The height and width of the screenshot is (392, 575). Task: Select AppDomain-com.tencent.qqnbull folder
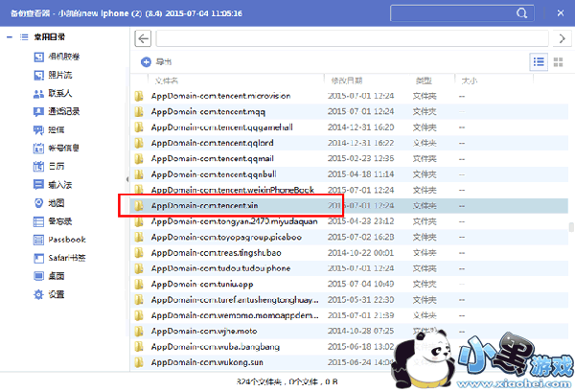(349, 174)
